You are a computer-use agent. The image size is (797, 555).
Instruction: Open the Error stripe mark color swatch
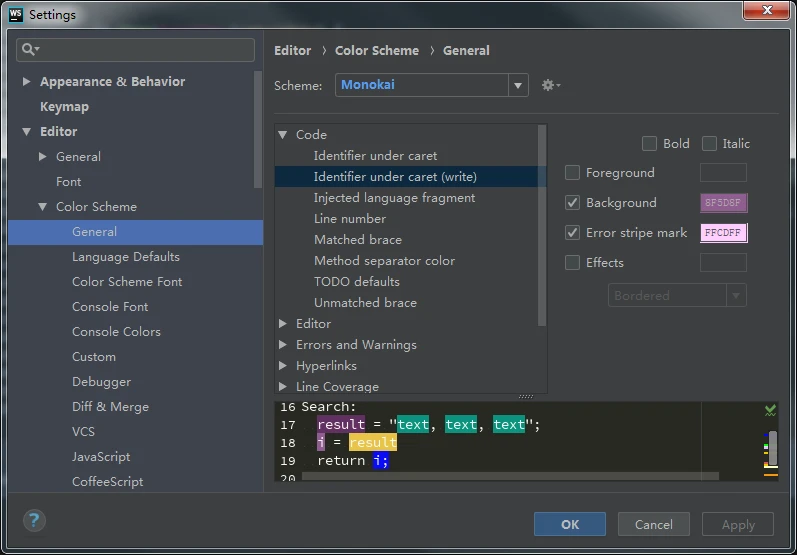723,233
